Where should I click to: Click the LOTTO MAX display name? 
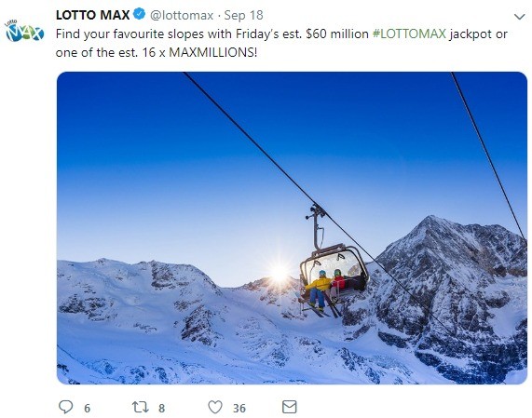point(93,15)
